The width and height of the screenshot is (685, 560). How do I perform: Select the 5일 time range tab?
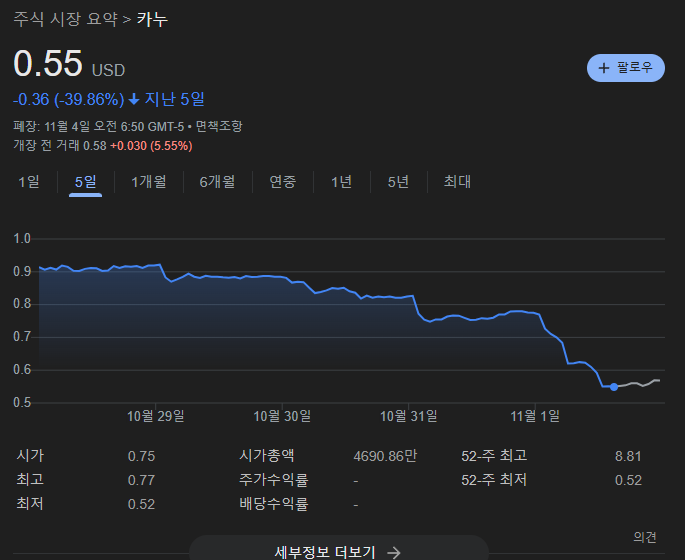coord(85,181)
